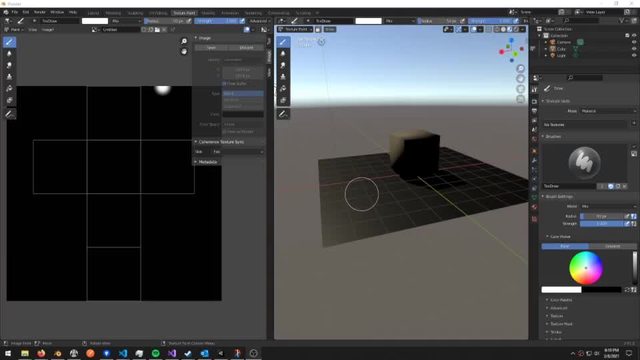The width and height of the screenshot is (640, 360).
Task: Collapse Coherence Texture Sync panel
Action: 196,142
